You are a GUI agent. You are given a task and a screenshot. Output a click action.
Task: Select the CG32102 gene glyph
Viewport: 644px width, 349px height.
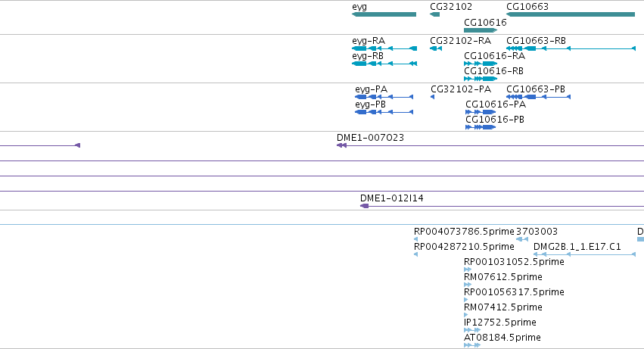pos(434,14)
